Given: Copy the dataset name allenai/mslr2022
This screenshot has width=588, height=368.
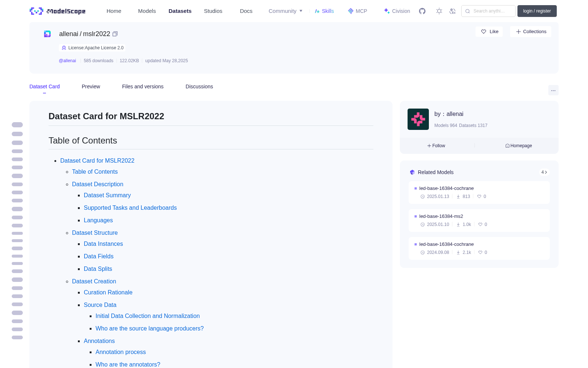Looking at the screenshot, I should click(115, 34).
